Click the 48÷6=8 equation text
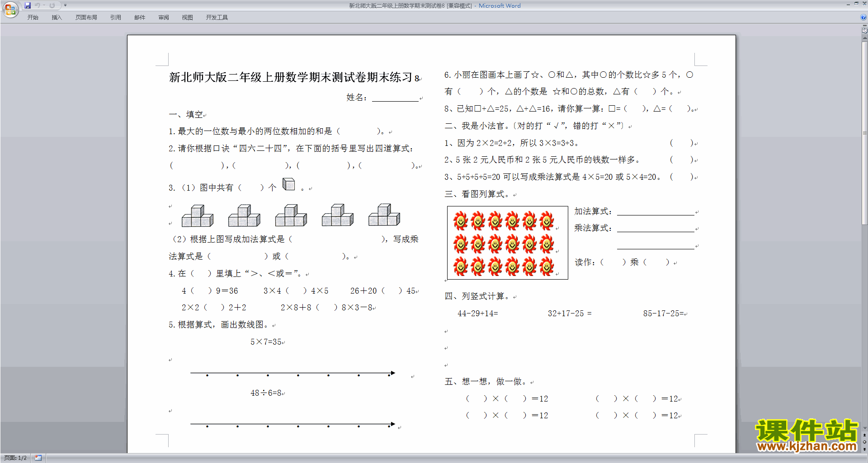The image size is (868, 463). [266, 393]
